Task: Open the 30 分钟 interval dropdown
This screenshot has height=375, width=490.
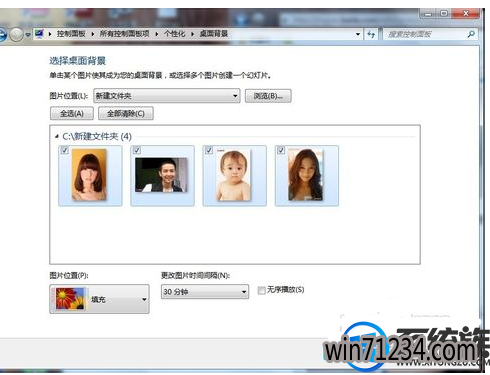Action: point(205,292)
